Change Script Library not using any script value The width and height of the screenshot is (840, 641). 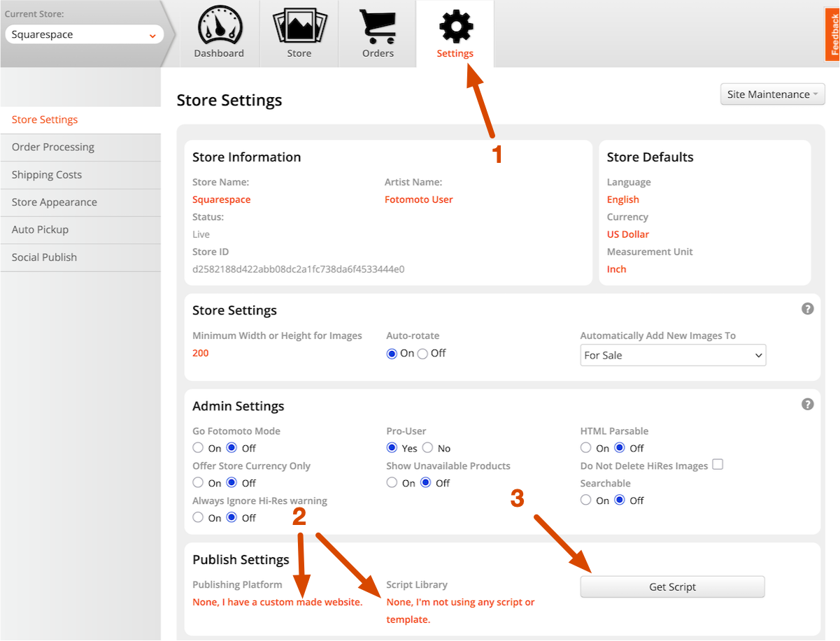pos(460,610)
